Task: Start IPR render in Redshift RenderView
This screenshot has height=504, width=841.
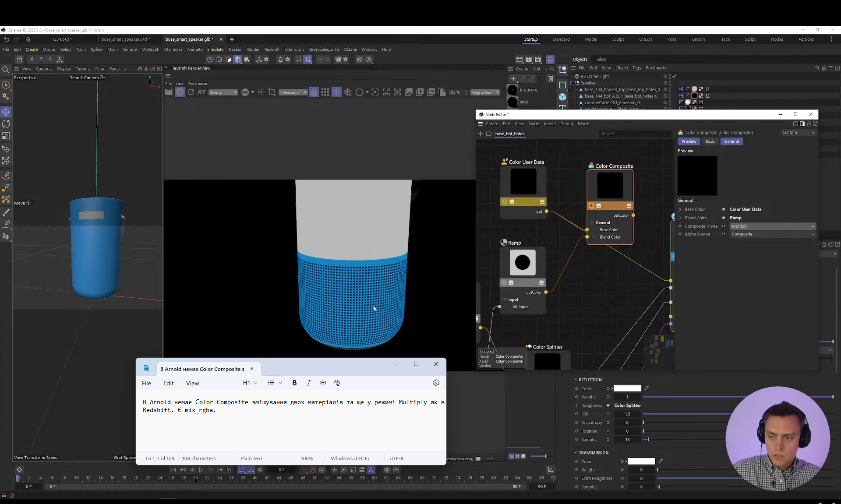Action: click(180, 92)
